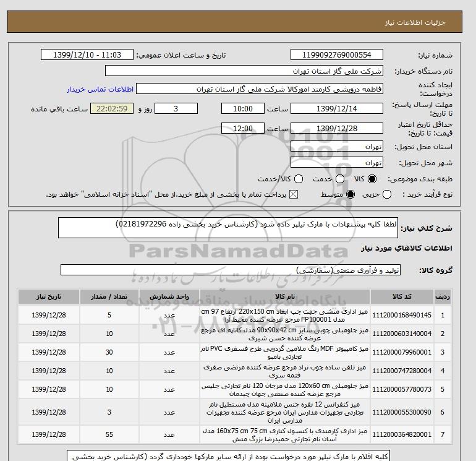Click the کد کالا column header
This screenshot has height=461, width=476.
(402, 296)
